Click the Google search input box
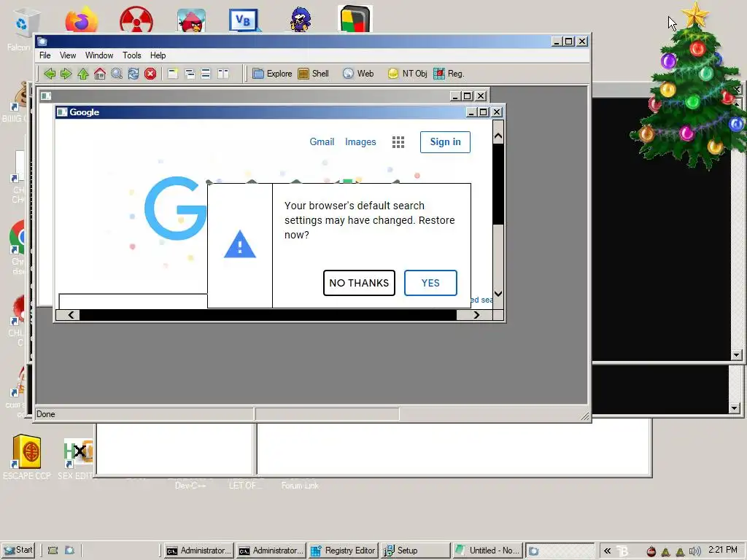The height and width of the screenshot is (560, 747). [133, 301]
